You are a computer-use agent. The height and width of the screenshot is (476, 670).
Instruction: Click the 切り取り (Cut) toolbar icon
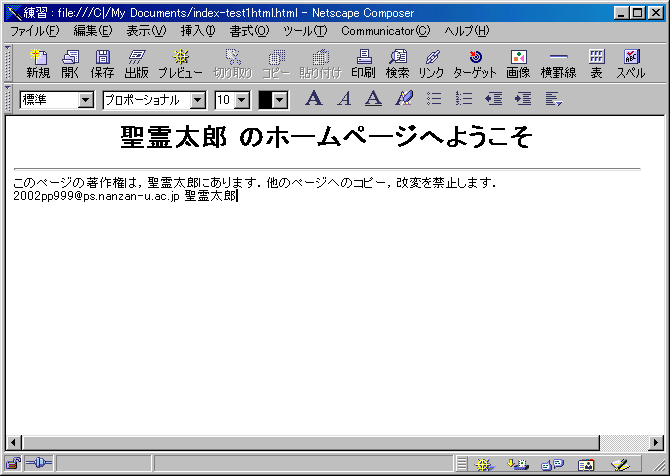[233, 63]
